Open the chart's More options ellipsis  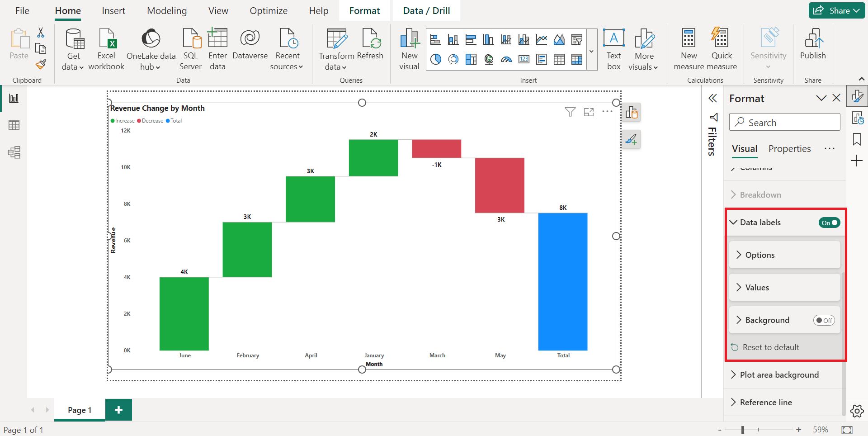(607, 111)
